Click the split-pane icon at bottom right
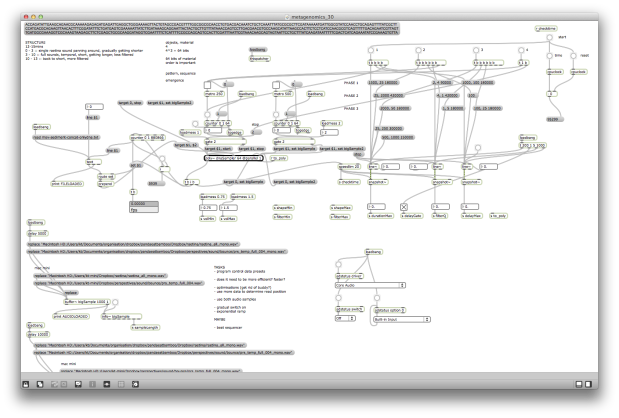619x418 pixels. pos(579,384)
